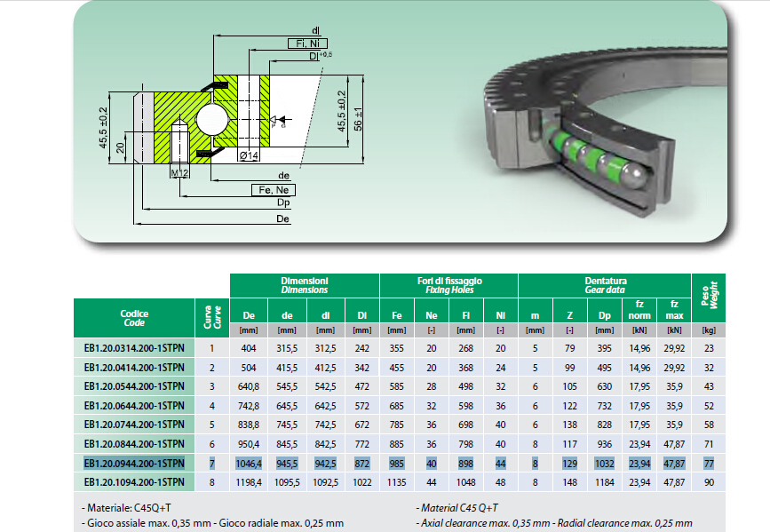Click the Dp value 1032 cell

604,463
